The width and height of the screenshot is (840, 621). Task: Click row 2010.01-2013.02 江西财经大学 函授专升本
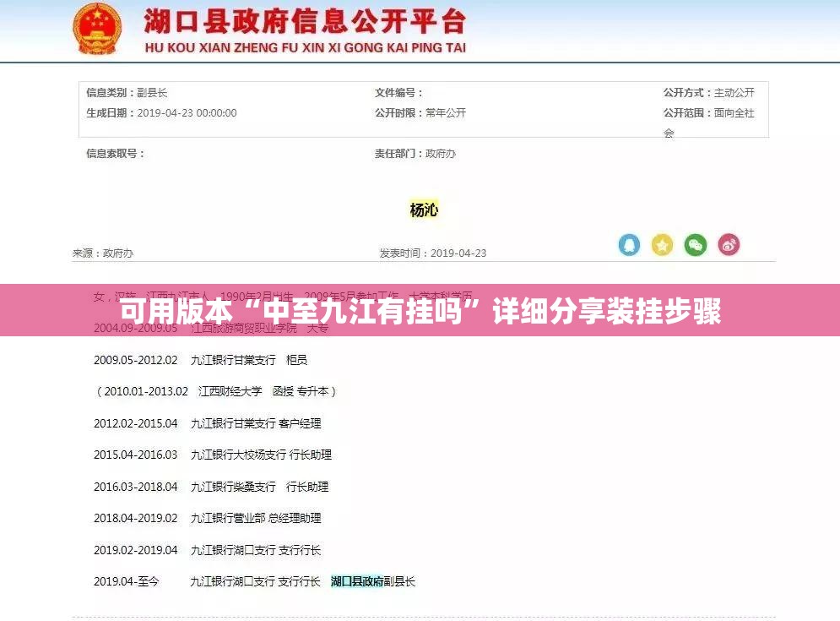215,391
